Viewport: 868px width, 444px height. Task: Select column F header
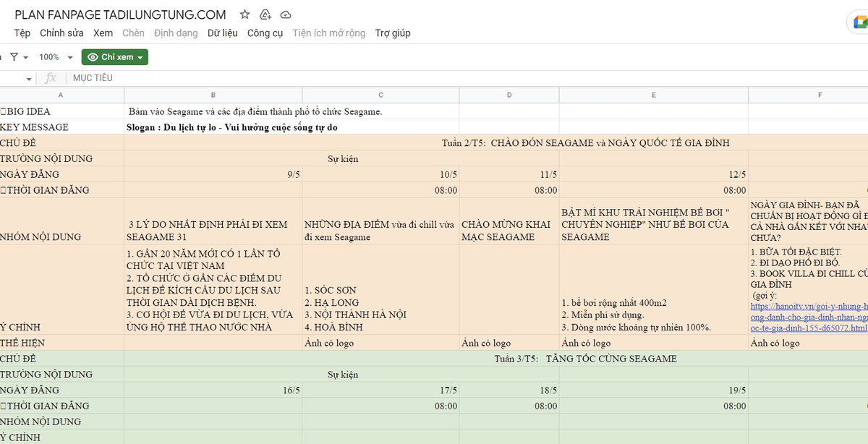(x=808, y=95)
